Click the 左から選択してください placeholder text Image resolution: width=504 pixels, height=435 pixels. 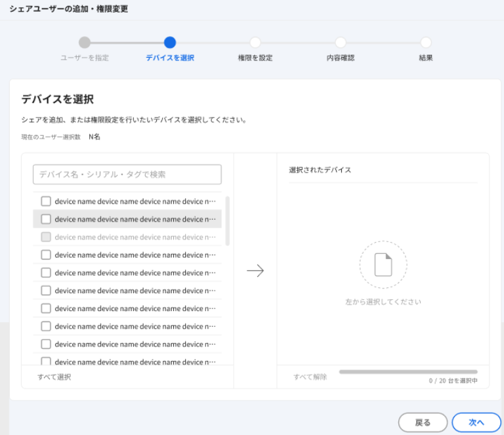pos(383,302)
